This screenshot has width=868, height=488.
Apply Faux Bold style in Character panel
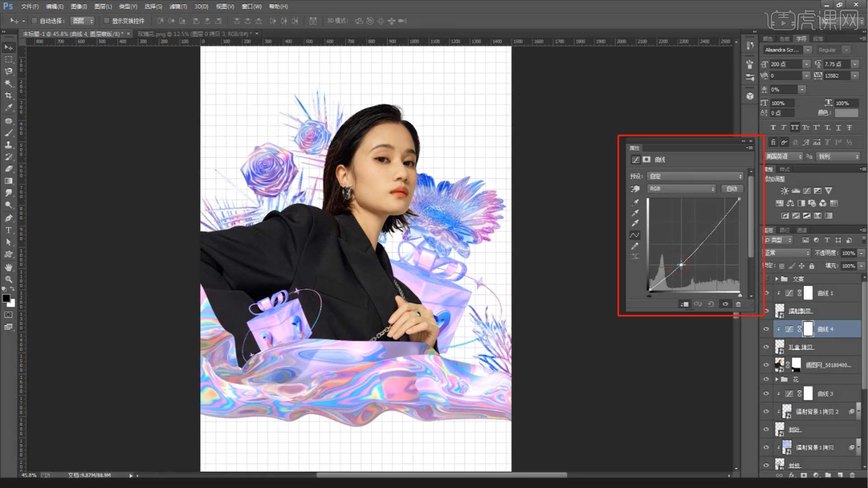(773, 127)
